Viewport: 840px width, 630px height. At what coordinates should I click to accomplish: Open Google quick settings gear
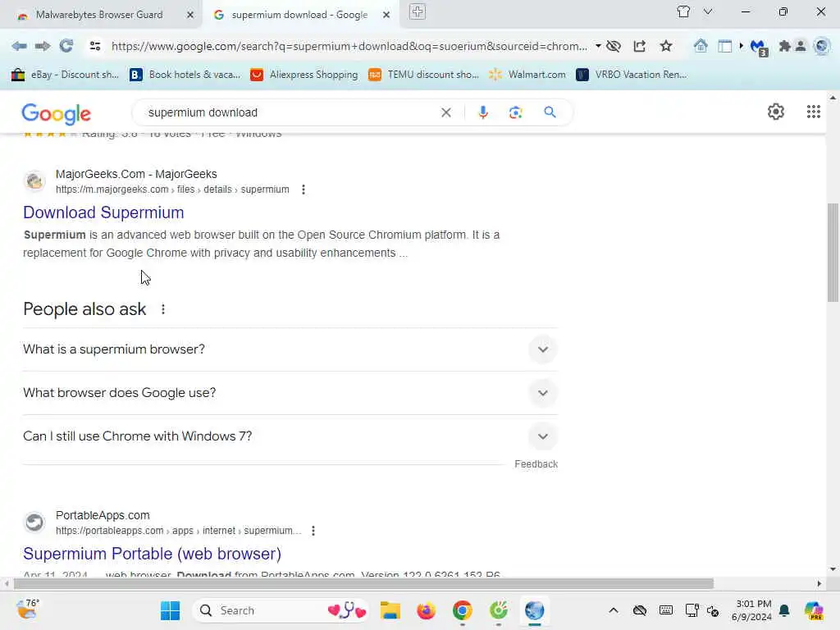(776, 112)
